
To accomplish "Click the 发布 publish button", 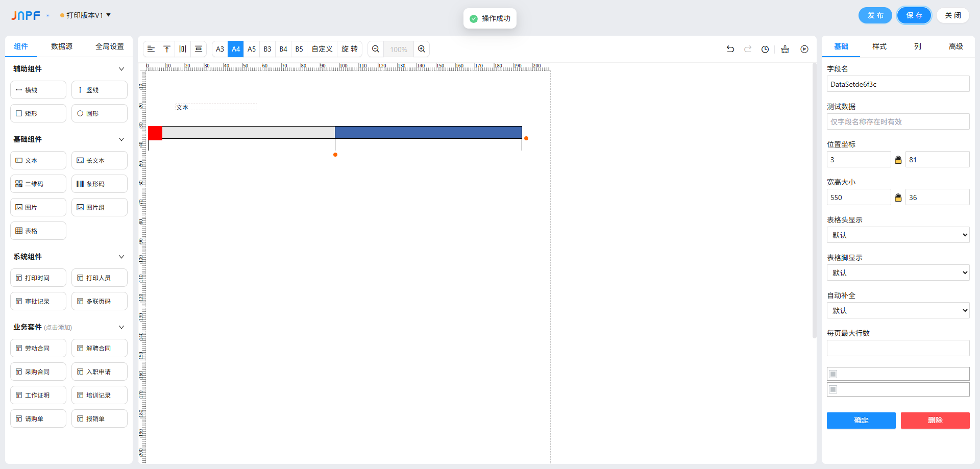I will pyautogui.click(x=875, y=15).
